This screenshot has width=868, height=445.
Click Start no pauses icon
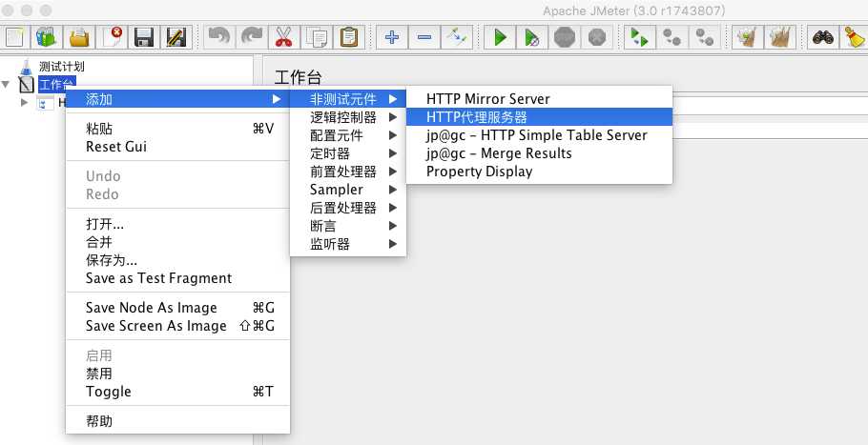click(x=532, y=37)
